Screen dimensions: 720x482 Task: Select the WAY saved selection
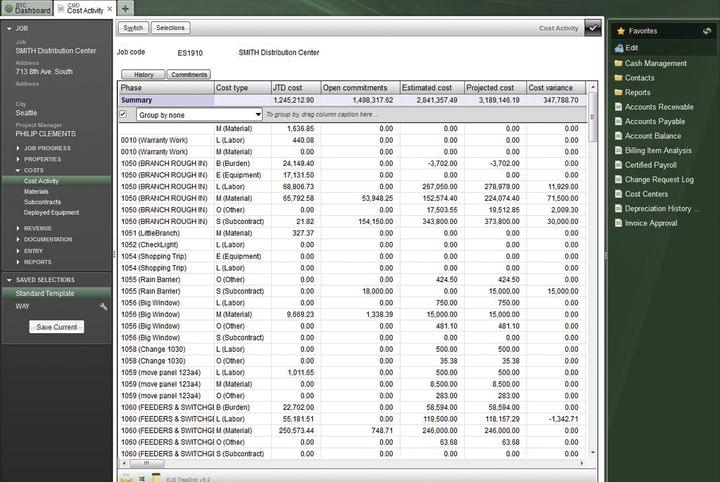[x=22, y=306]
